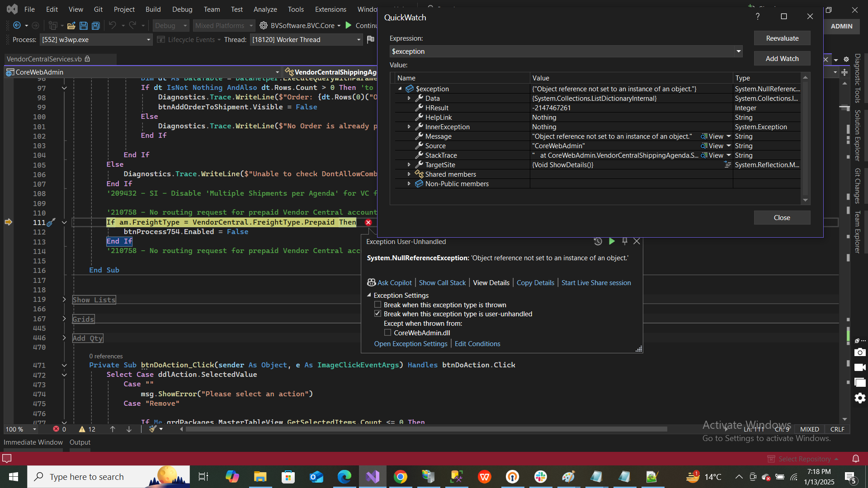The height and width of the screenshot is (488, 868).
Task: Open the Expression dropdown in QuickWatch
Action: point(738,52)
